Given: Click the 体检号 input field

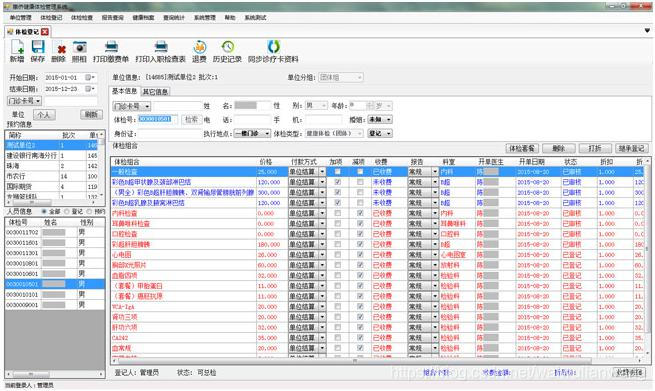Looking at the screenshot, I should [157, 119].
